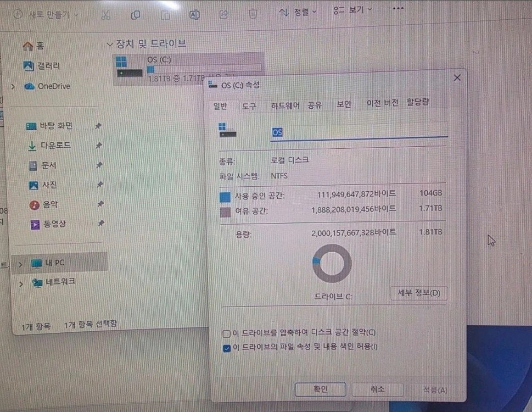The width and height of the screenshot is (532, 412).
Task: Close the OS (C:) 속성 dialog
Action: click(x=457, y=77)
